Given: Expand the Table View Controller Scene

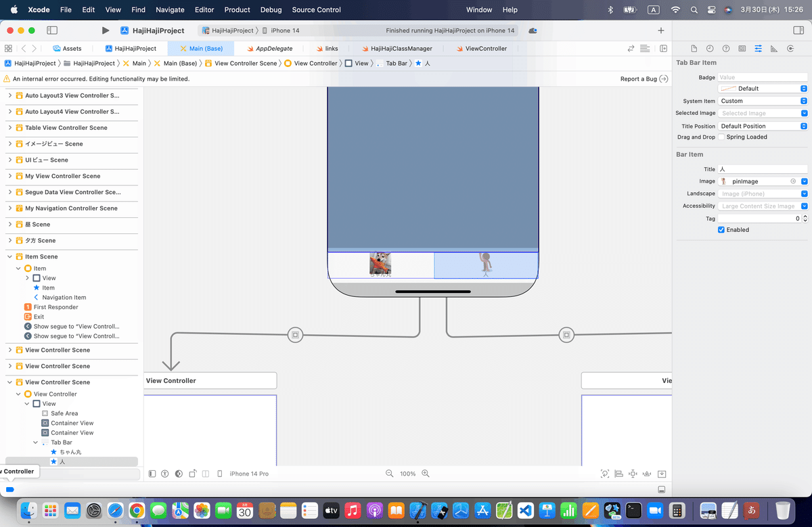Looking at the screenshot, I should [x=10, y=128].
